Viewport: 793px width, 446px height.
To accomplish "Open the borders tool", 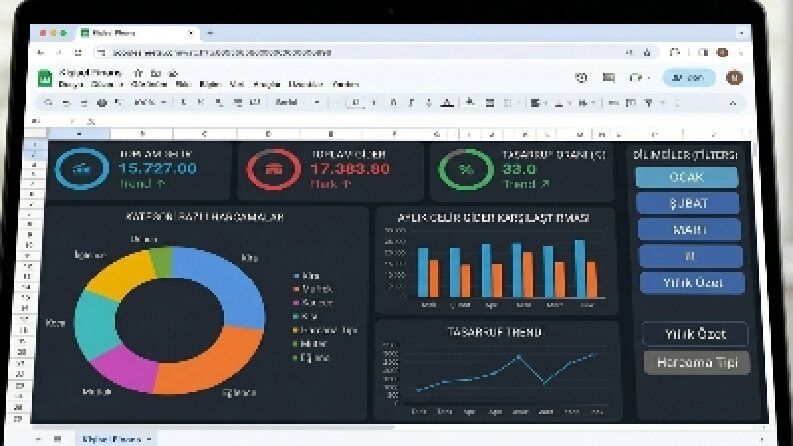I will coord(490,103).
